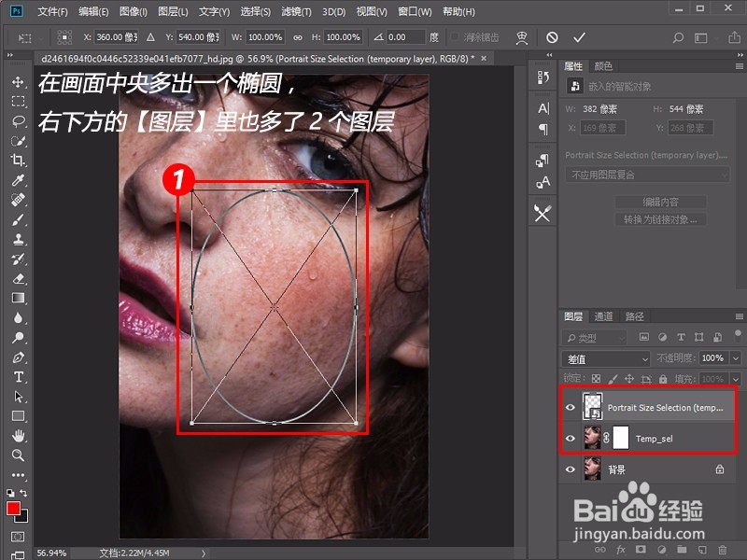This screenshot has height=560, width=747.
Task: Toggle lock transparent pixels
Action: pos(596,379)
